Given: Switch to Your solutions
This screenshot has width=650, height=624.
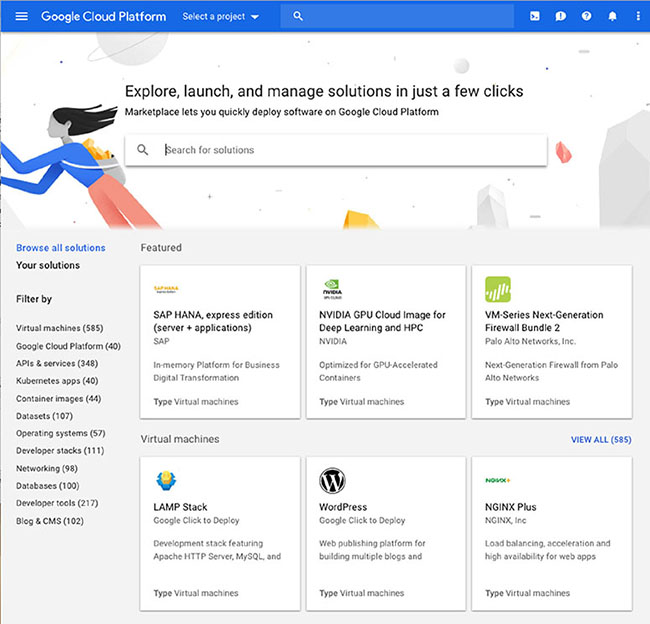Looking at the screenshot, I should 48,265.
